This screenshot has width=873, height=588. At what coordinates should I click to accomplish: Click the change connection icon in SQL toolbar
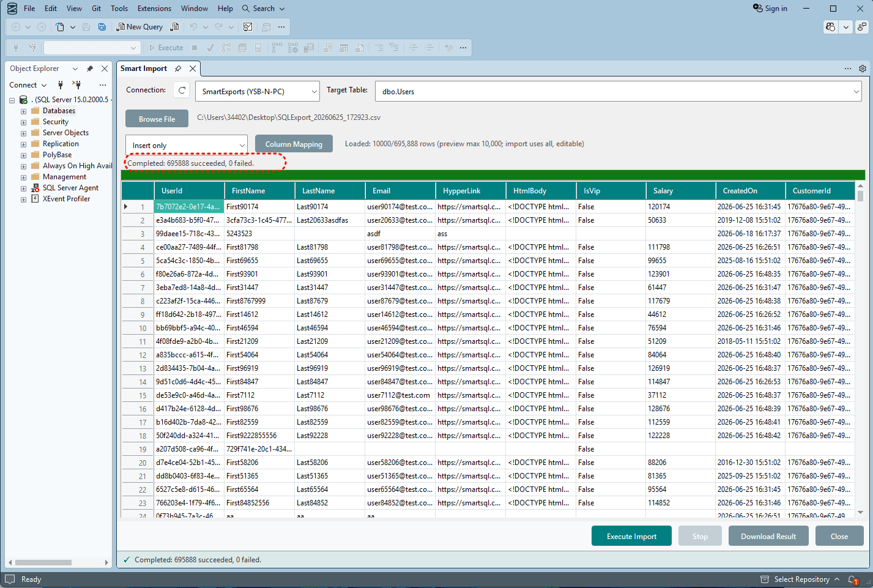(x=32, y=48)
